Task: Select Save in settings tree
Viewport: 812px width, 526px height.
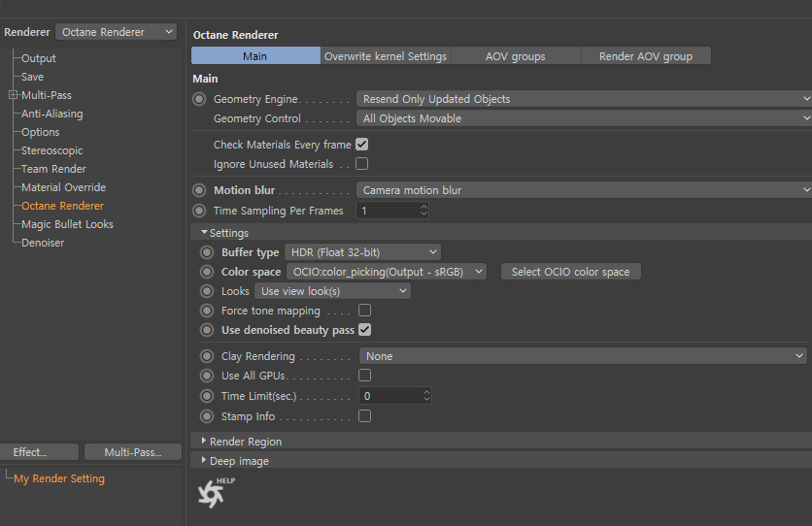Action: click(32, 77)
